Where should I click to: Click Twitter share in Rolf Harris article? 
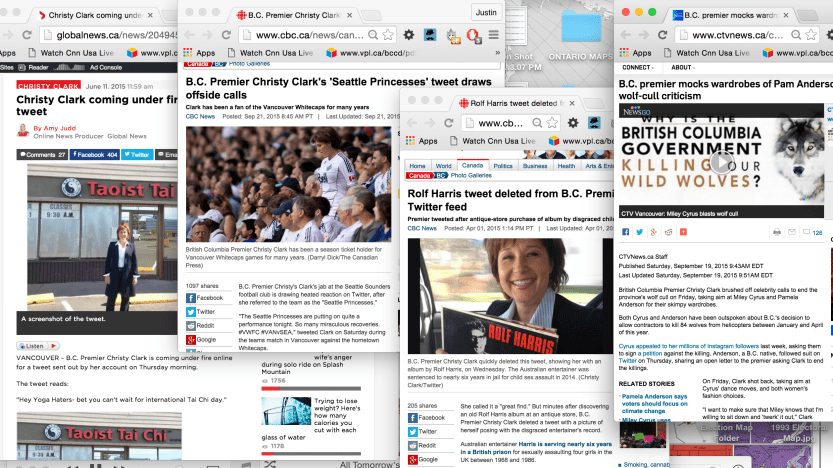[422, 432]
